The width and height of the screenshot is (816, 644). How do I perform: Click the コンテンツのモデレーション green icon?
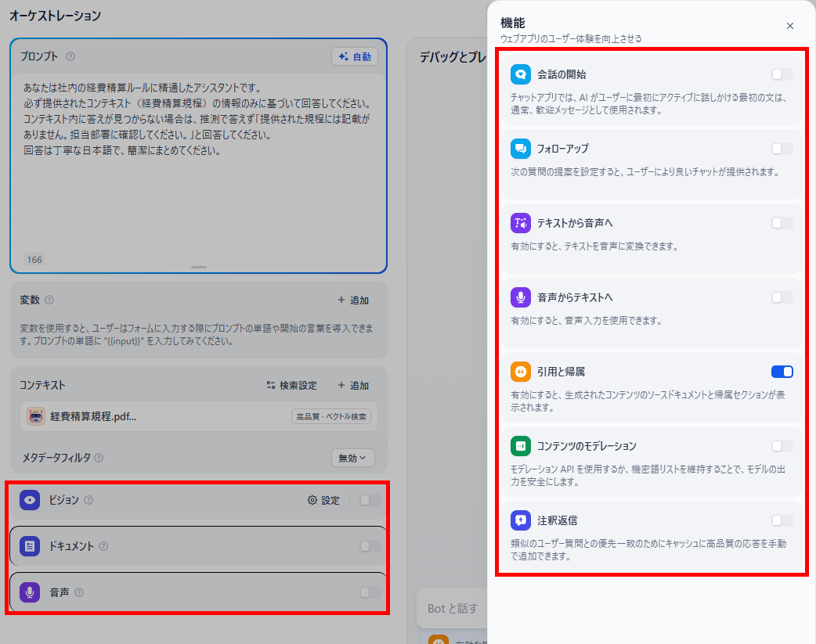coord(521,446)
